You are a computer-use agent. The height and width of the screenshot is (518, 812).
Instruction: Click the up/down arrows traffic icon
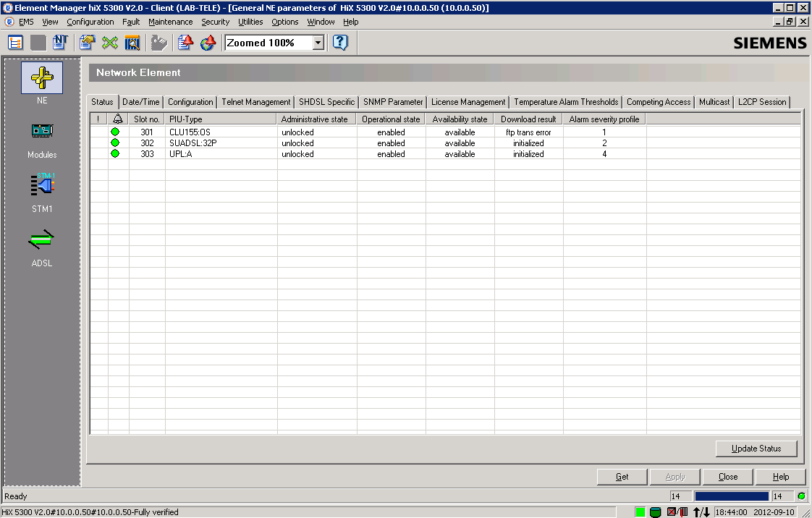coord(701,512)
